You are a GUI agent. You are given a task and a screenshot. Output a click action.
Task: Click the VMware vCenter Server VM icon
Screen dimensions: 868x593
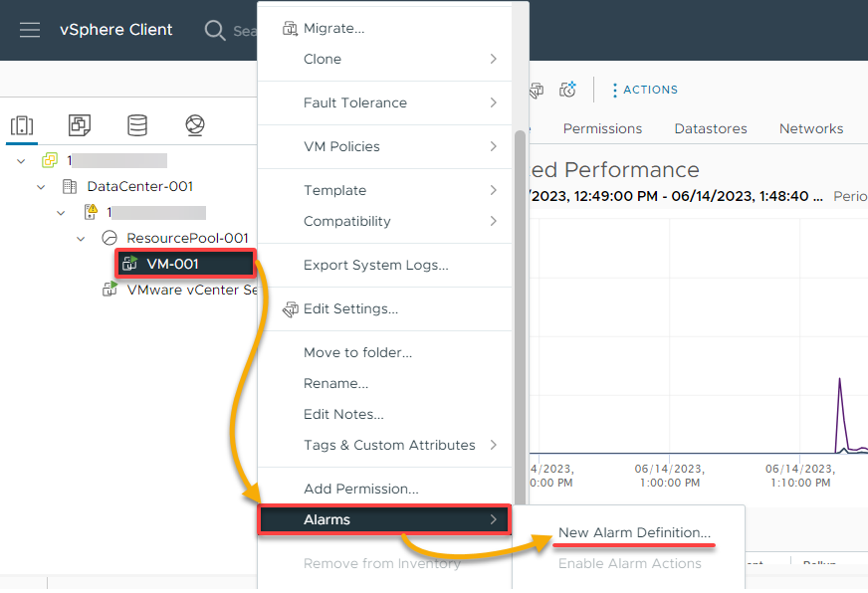tap(109, 290)
